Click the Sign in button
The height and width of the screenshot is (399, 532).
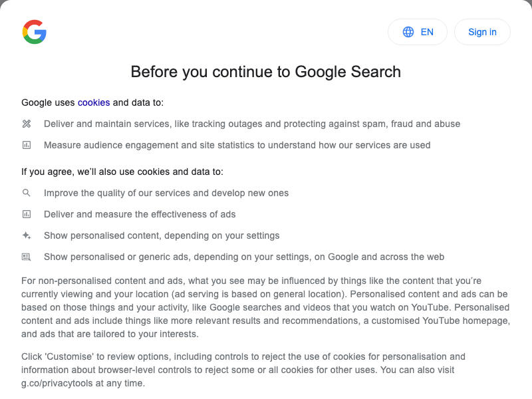pos(482,32)
